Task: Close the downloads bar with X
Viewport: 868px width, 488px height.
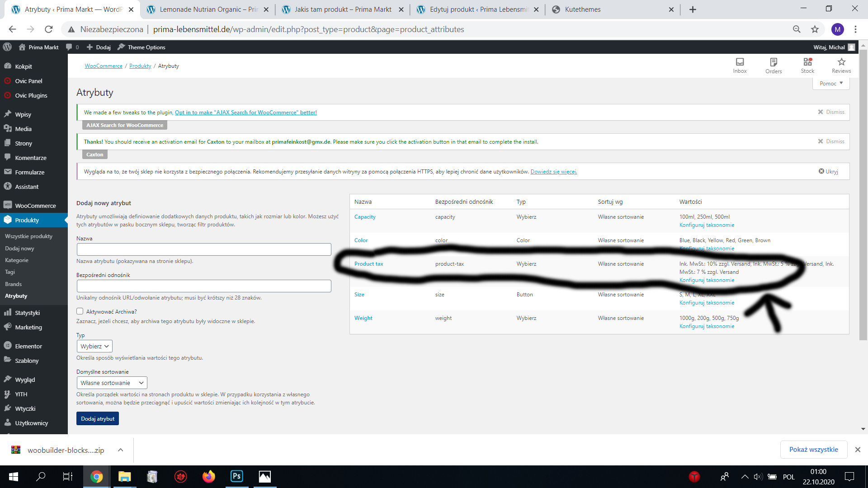Action: [858, 450]
